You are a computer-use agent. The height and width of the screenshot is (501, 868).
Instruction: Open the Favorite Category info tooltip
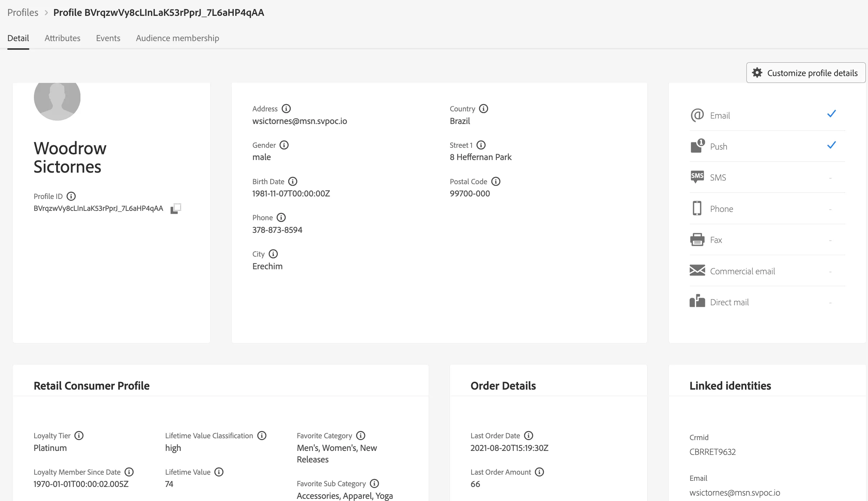click(361, 435)
